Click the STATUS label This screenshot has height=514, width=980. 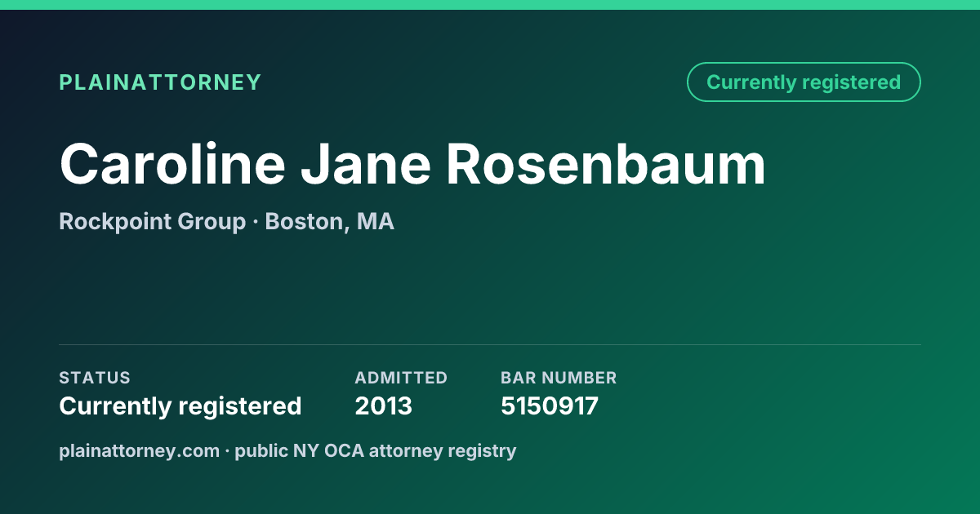pyautogui.click(x=95, y=378)
